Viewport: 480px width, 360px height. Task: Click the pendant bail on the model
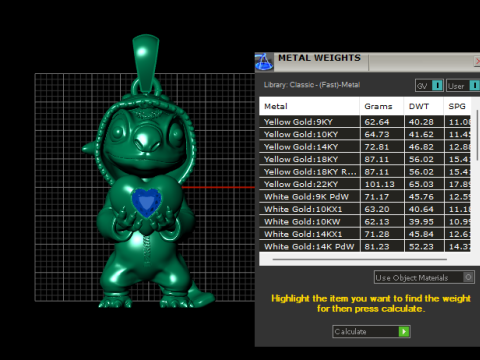click(146, 62)
